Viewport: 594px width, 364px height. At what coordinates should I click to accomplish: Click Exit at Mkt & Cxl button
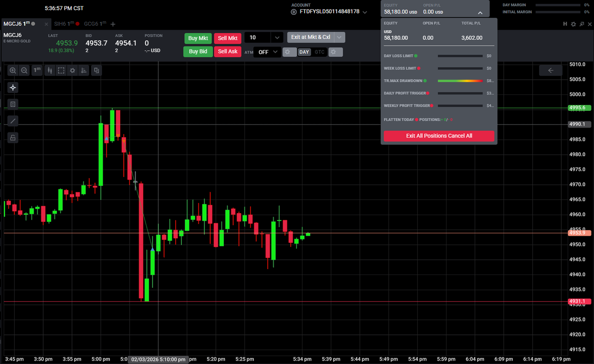point(310,37)
